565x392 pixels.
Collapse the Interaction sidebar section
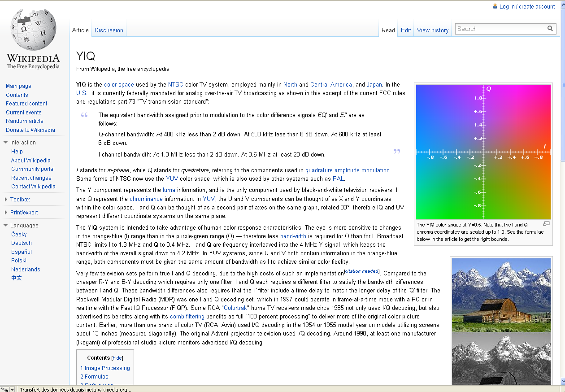tap(5, 143)
